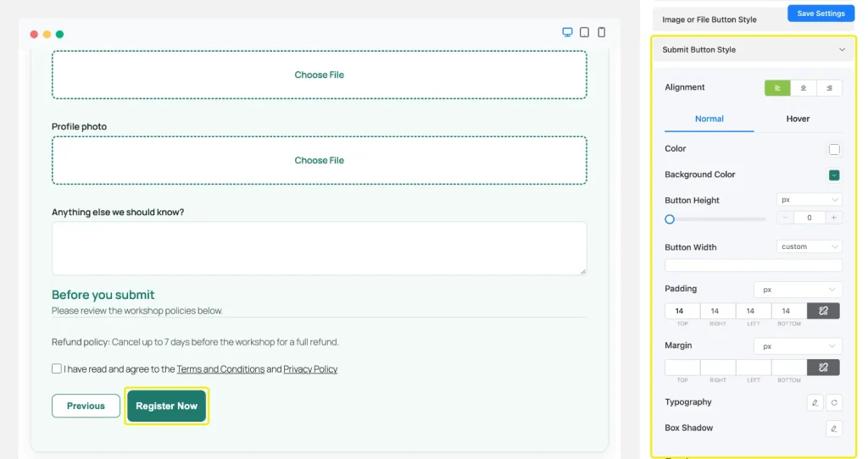The height and width of the screenshot is (459, 868).
Task: Click the Margin LEFT value field
Action: click(x=754, y=368)
